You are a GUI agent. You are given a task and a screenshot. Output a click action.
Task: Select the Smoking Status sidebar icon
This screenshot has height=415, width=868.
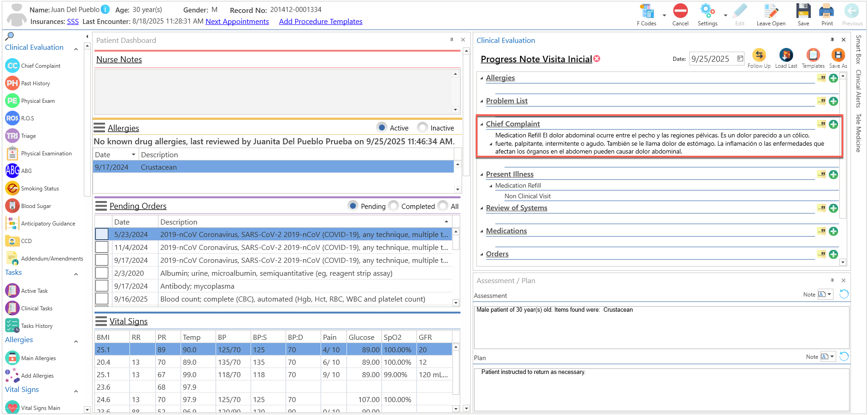pos(12,188)
